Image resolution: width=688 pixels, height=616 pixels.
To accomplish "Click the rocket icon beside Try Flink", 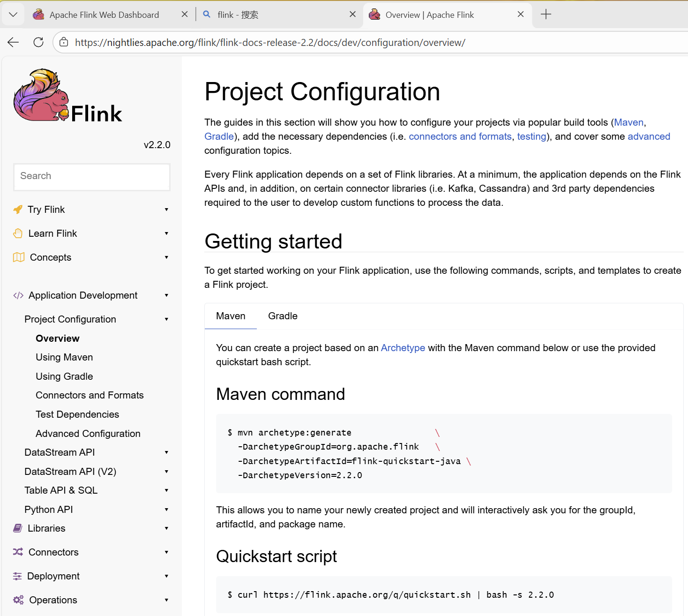I will (18, 210).
